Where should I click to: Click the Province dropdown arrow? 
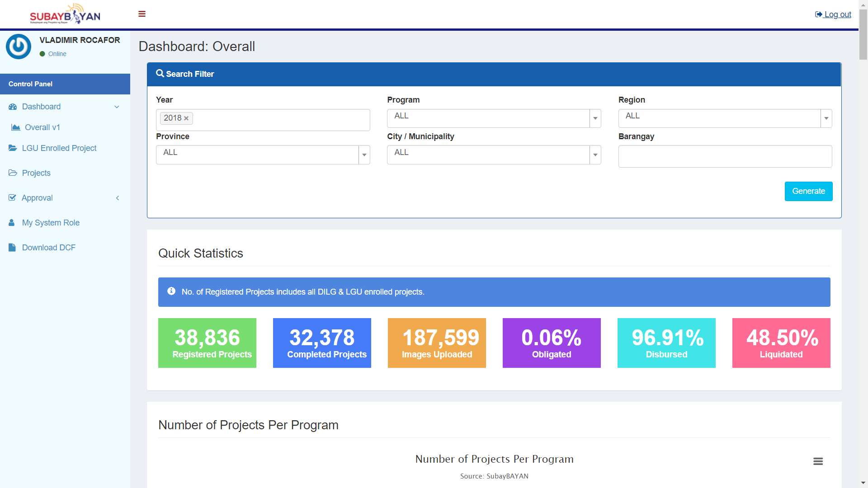coord(364,155)
